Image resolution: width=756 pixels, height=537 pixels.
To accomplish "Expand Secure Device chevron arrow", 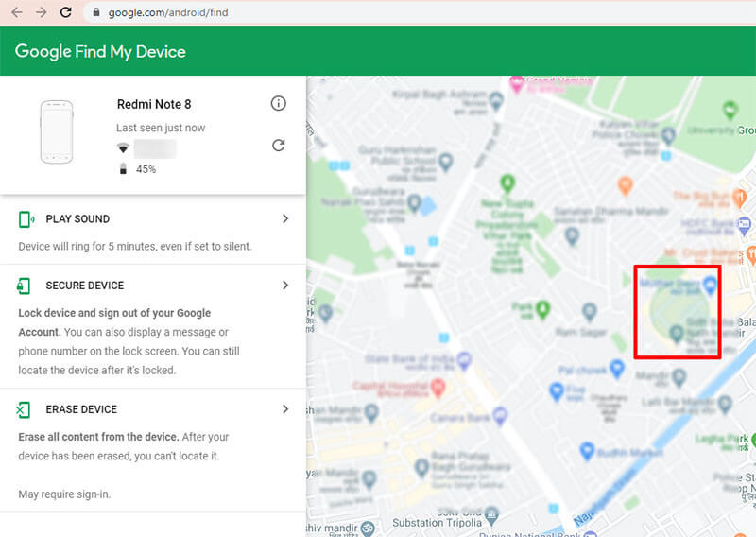I will 285,286.
